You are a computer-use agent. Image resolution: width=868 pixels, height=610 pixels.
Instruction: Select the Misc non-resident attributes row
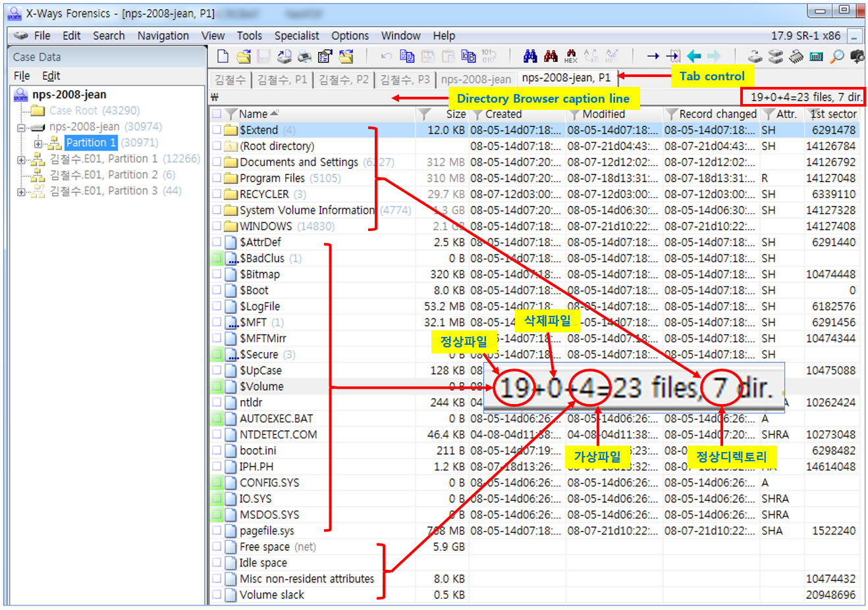pos(534,578)
